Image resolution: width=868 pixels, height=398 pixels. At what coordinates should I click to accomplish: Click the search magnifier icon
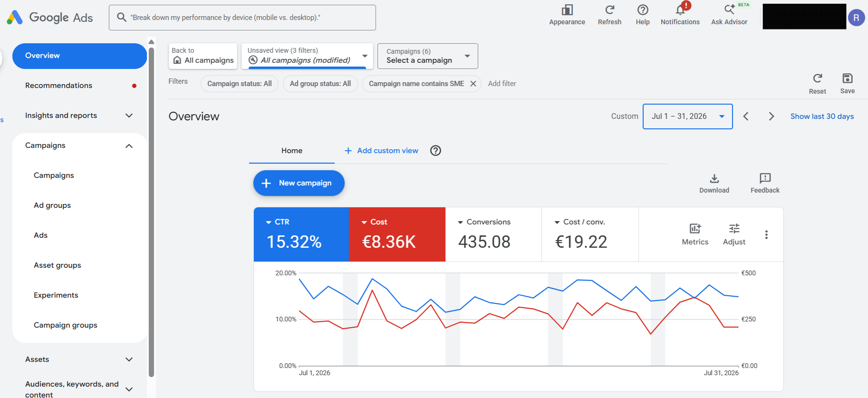tap(122, 18)
